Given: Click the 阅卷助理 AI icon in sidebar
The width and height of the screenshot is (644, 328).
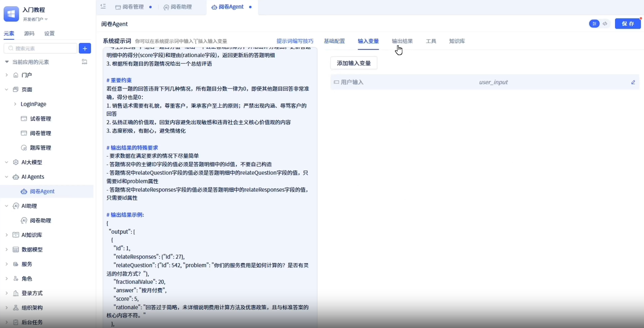Looking at the screenshot, I should [x=24, y=221].
